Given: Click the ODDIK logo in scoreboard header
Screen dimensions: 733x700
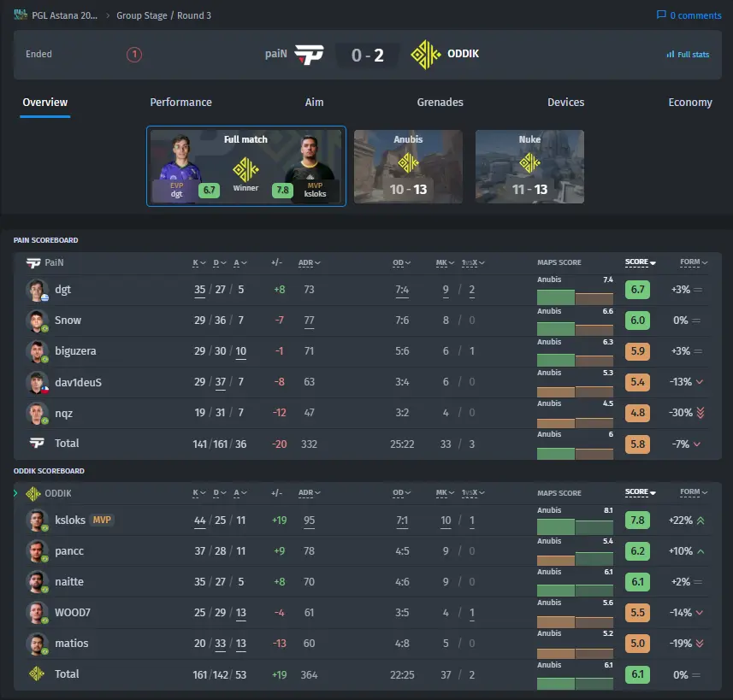Looking at the screenshot, I should pos(33,493).
